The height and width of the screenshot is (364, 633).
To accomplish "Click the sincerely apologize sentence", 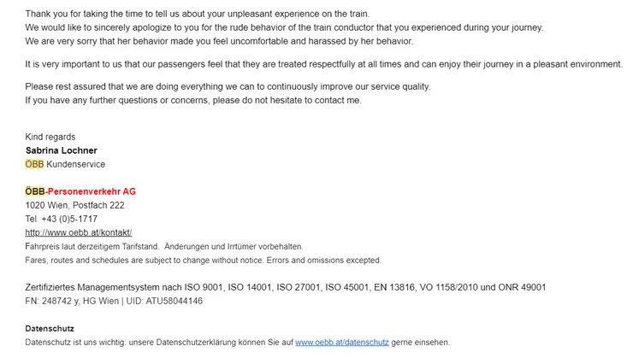I will pos(284,27).
